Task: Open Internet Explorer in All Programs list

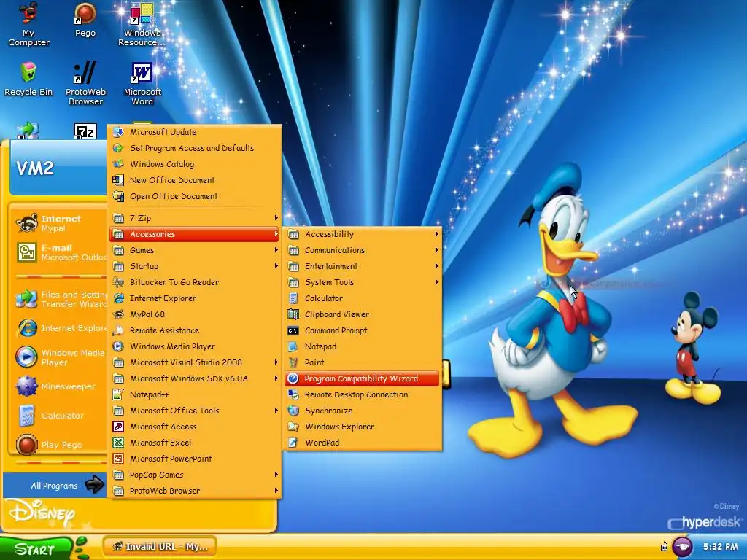Action: point(194,298)
